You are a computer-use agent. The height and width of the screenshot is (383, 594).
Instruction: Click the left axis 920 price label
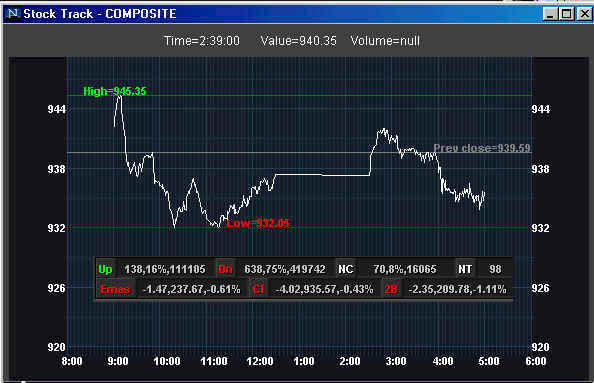(56, 347)
